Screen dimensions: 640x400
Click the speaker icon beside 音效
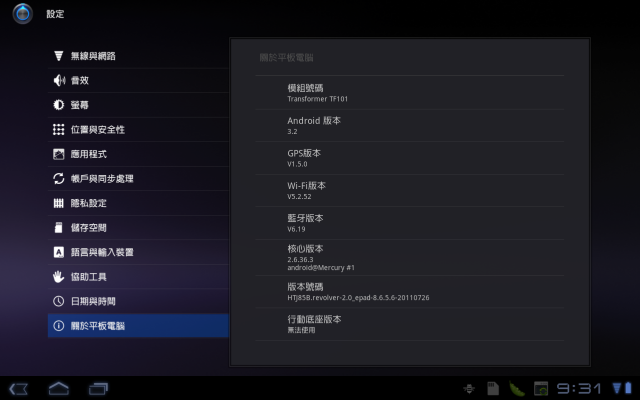pyautogui.click(x=59, y=80)
